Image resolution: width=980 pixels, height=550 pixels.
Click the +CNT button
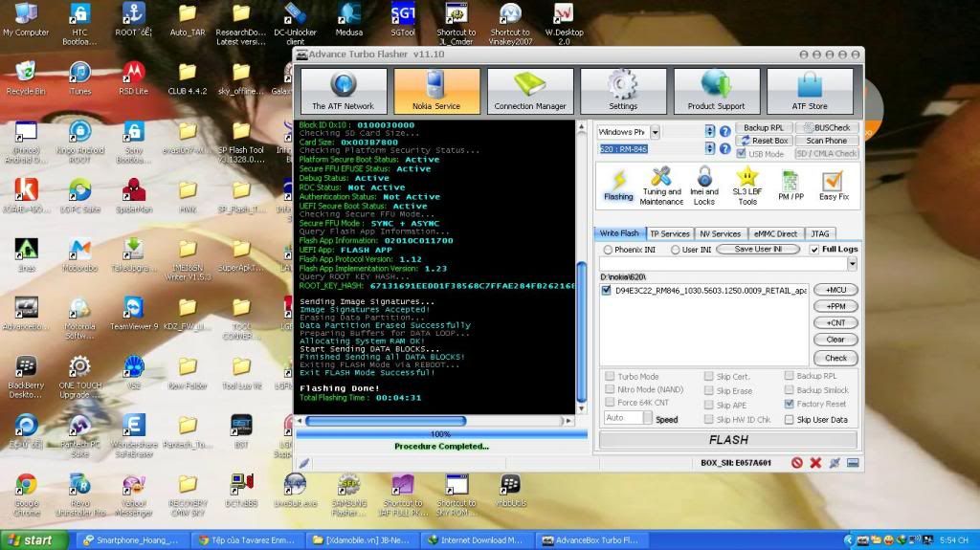coord(835,322)
